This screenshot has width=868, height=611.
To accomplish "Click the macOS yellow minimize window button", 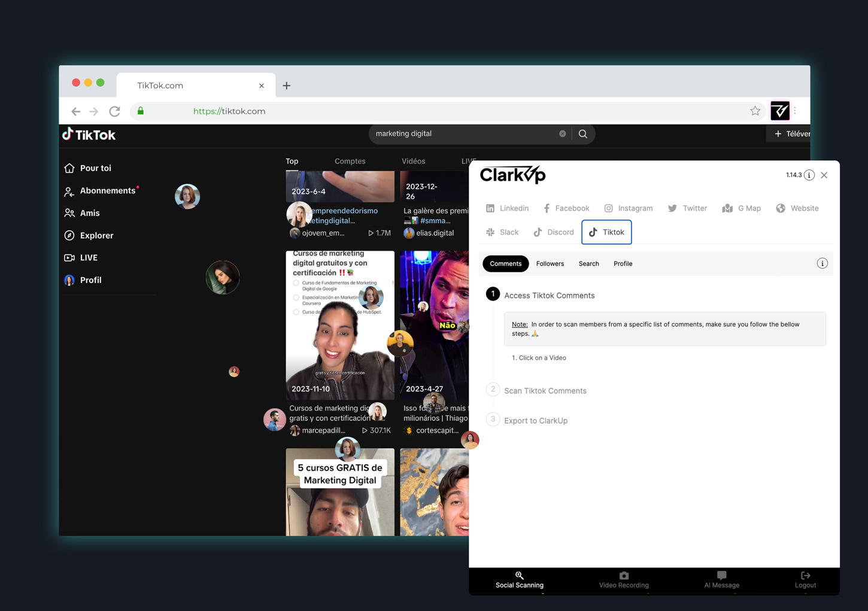I will 88,83.
